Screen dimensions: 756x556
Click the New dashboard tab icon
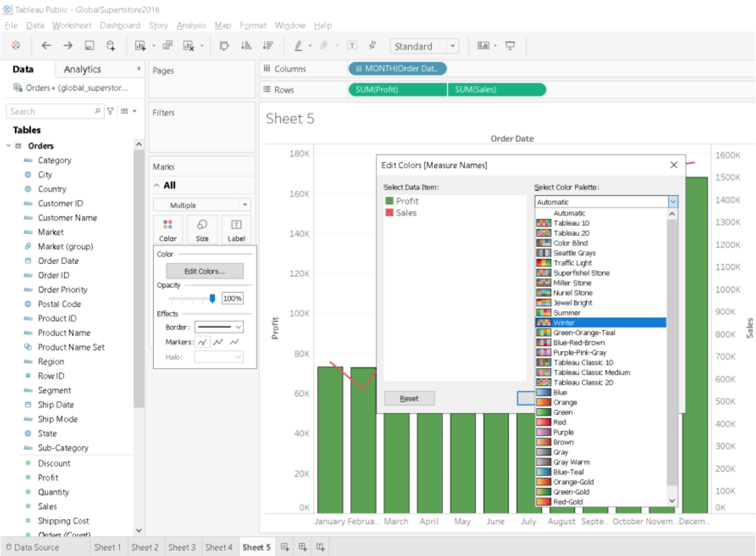point(303,547)
